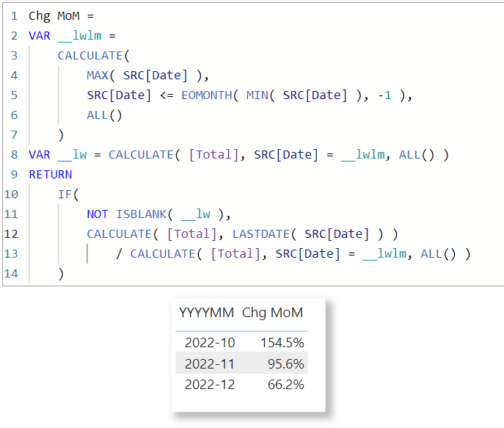The height and width of the screenshot is (428, 504).
Task: Click line number 9 in editor gutter
Action: [14, 174]
